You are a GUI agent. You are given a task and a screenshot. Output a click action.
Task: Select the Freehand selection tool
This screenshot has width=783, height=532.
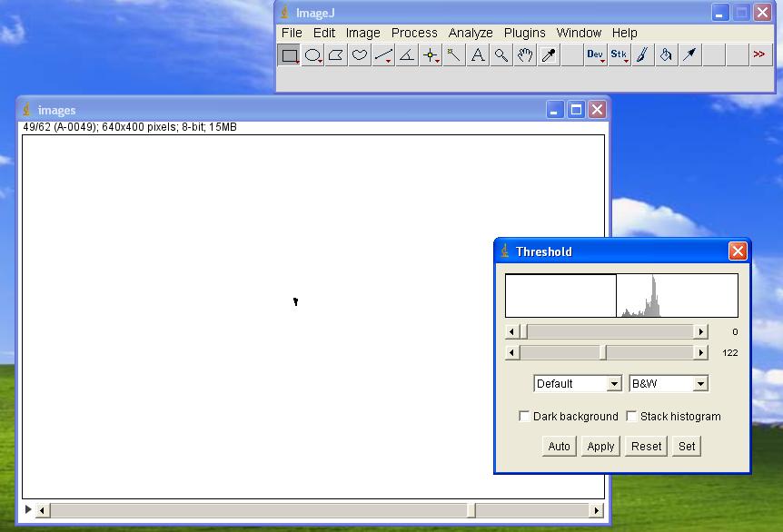[x=360, y=54]
